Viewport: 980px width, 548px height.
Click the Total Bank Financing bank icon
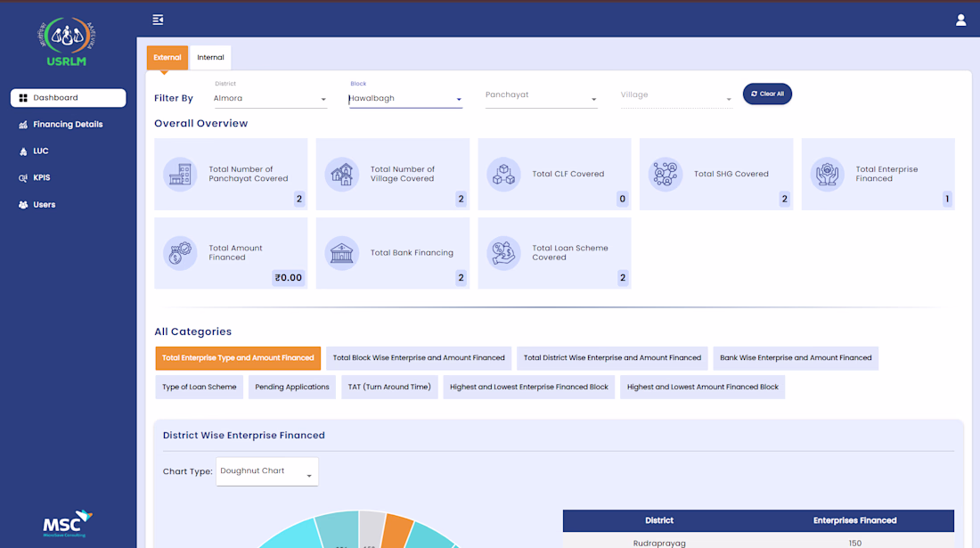point(342,253)
